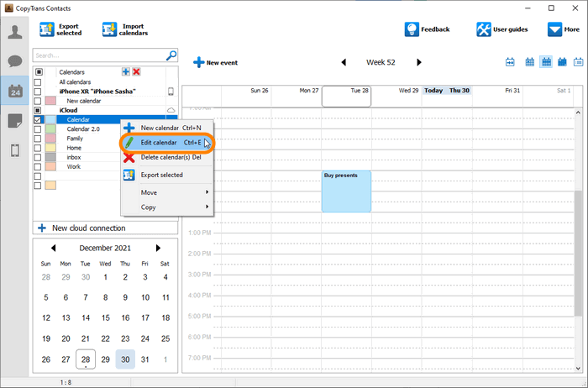This screenshot has width=588, height=388.
Task: Check the New calendar checkbox
Action: coord(38,101)
